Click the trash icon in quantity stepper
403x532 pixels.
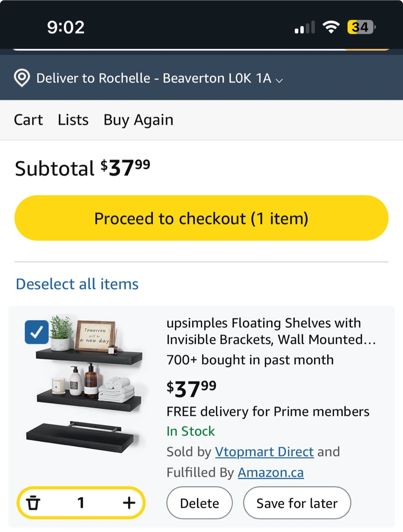(33, 503)
